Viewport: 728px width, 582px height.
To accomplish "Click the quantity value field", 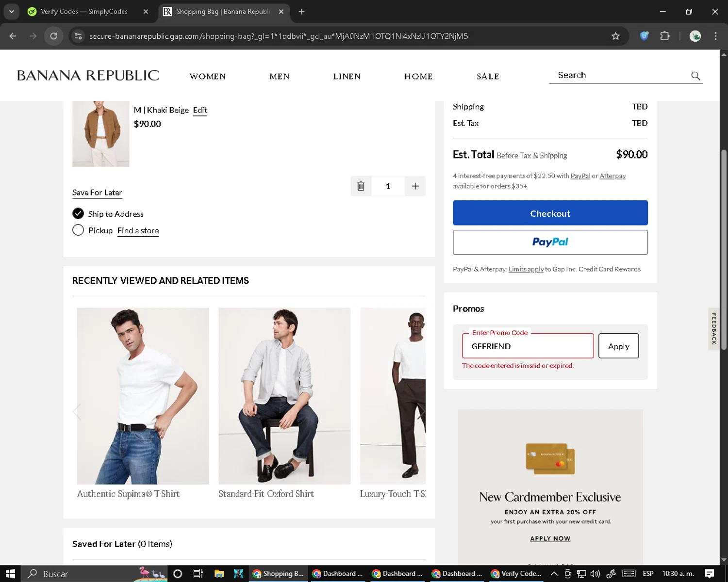I will [x=388, y=186].
